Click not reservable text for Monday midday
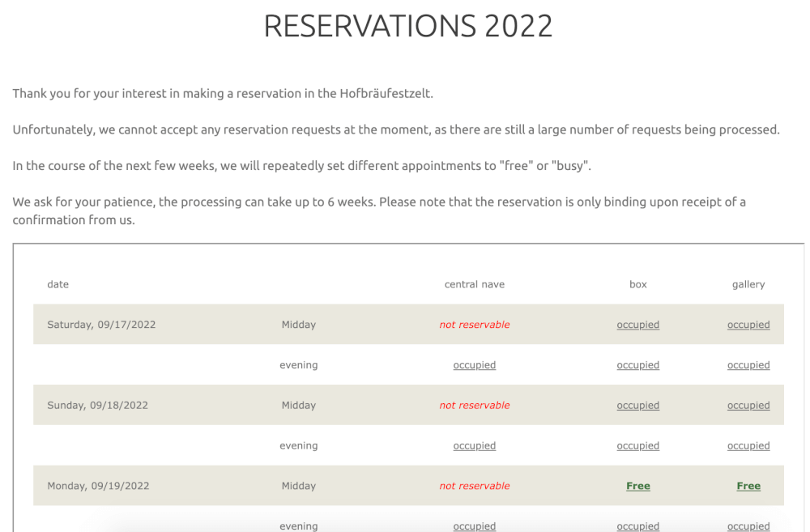The image size is (810, 532). (x=474, y=486)
